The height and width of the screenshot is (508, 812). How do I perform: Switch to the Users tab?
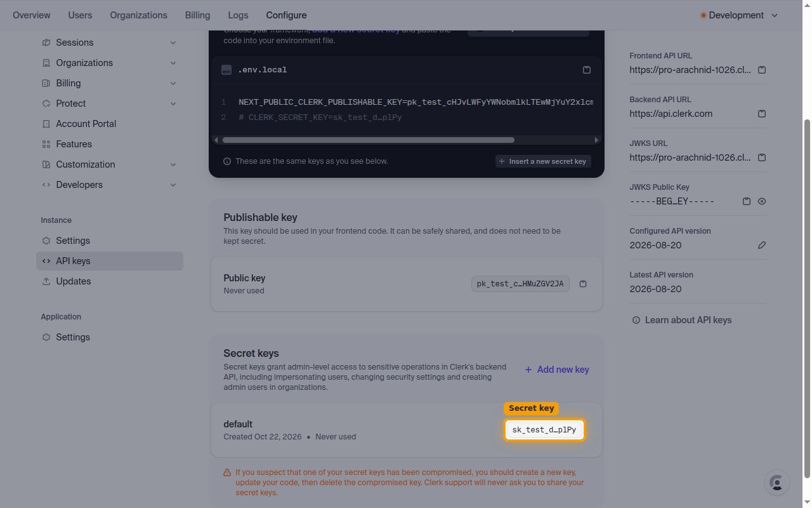[x=80, y=15]
